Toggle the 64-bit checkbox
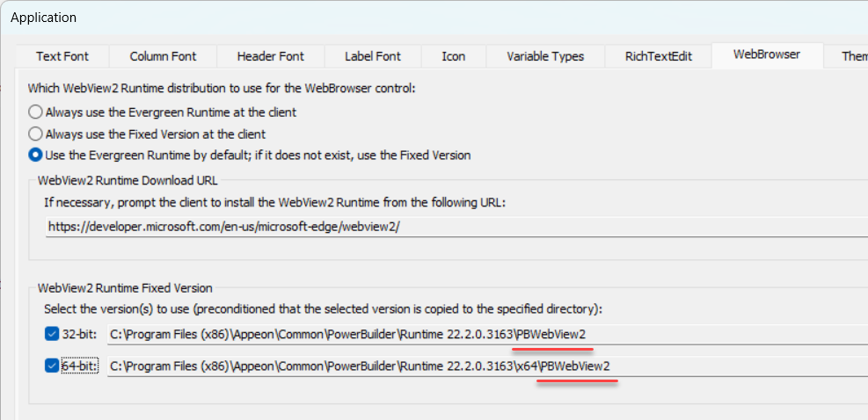 pos(52,365)
